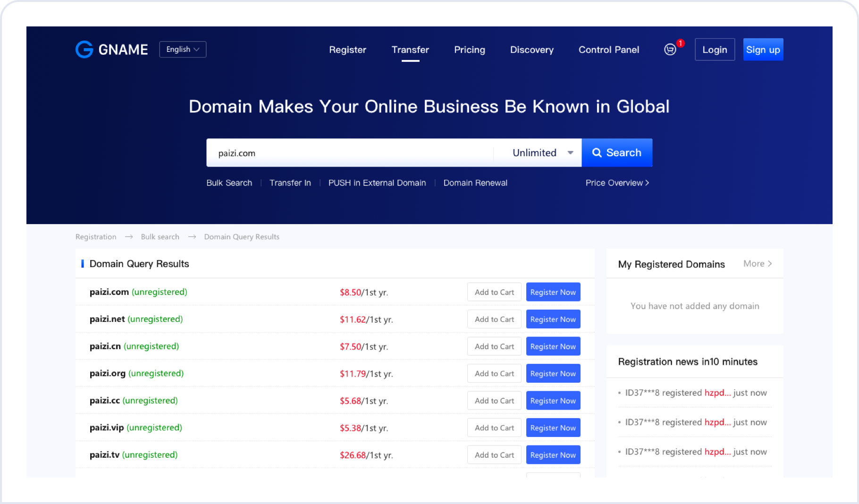Click the domain search input field

click(349, 153)
